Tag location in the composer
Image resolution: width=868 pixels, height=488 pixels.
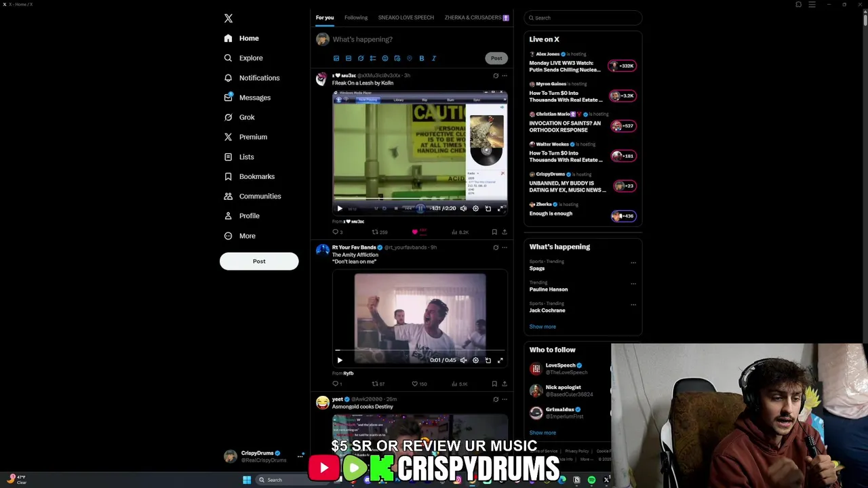(410, 58)
